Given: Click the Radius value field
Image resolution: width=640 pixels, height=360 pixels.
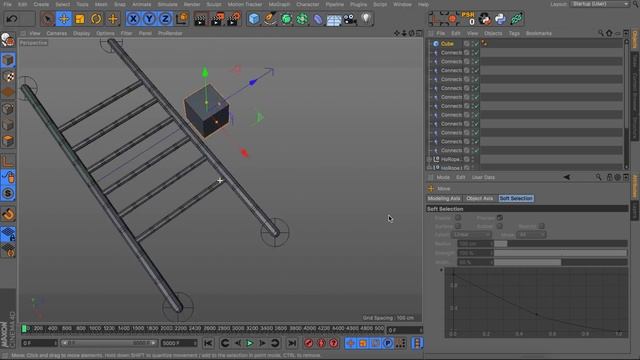Looking at the screenshot, I should (x=475, y=244).
